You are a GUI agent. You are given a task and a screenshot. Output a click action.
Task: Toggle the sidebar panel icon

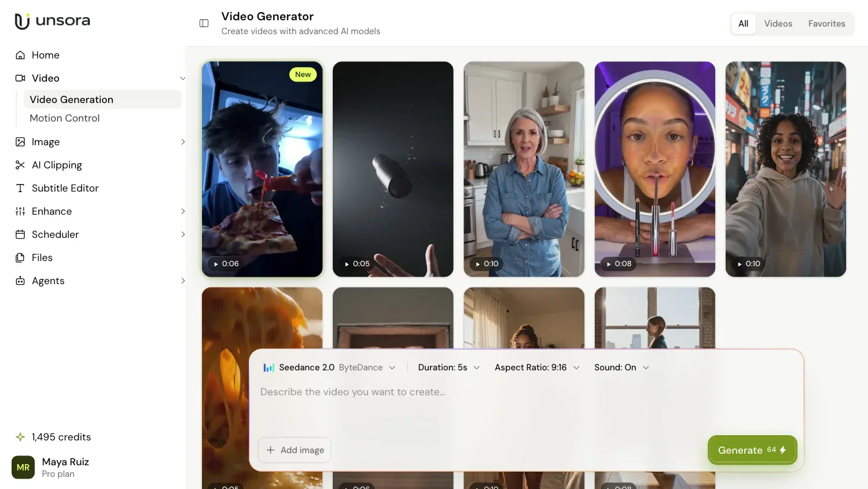click(204, 23)
